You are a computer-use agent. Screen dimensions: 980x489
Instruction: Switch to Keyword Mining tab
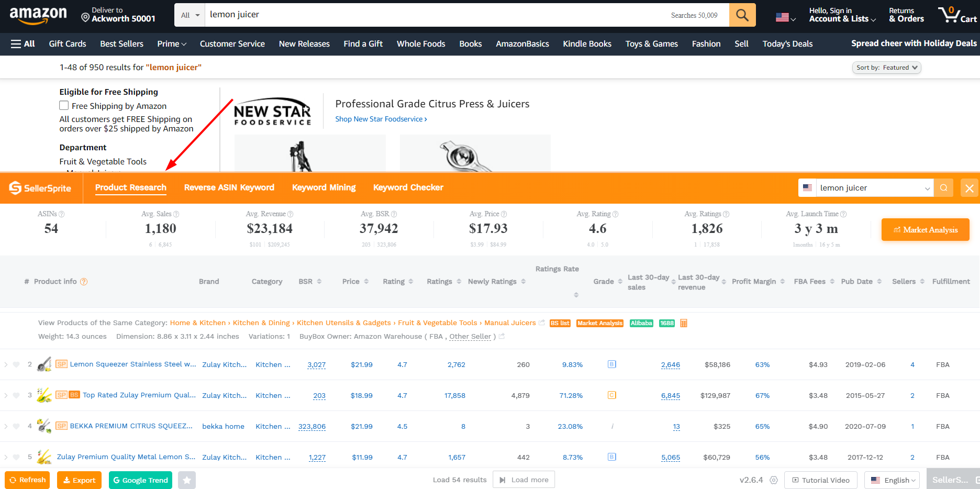[x=324, y=187]
